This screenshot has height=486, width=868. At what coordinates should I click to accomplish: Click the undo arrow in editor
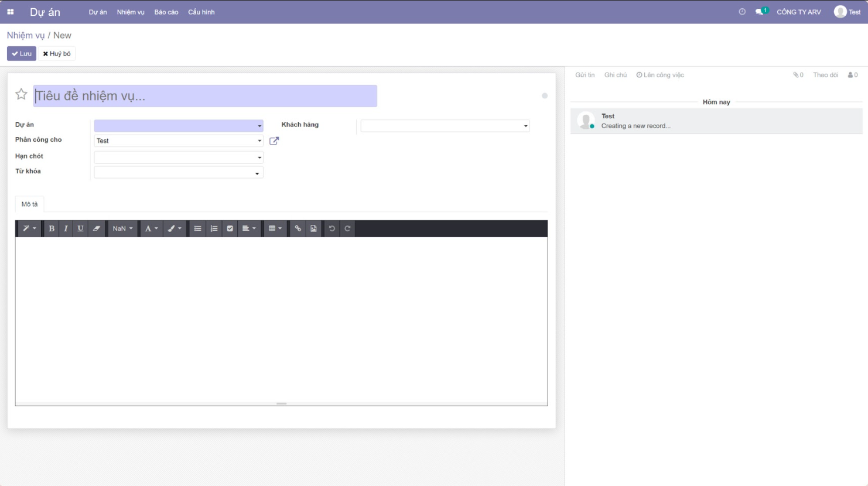click(332, 228)
